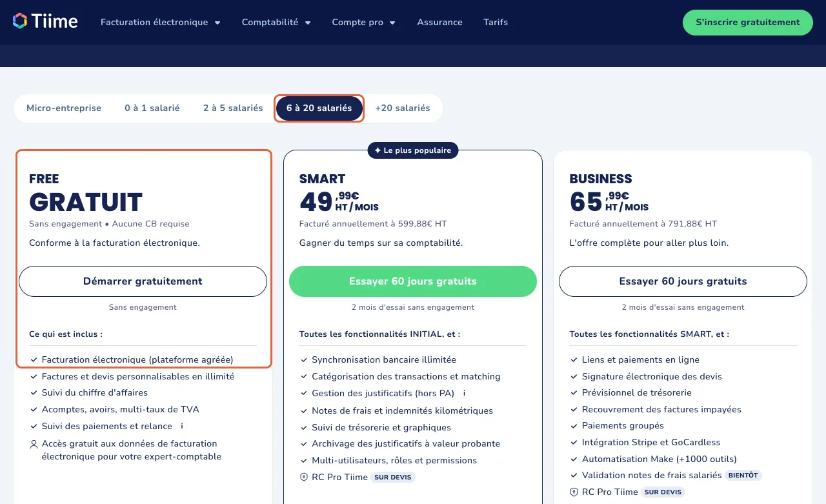Select the 6 à 20 salariés tab

coord(319,108)
